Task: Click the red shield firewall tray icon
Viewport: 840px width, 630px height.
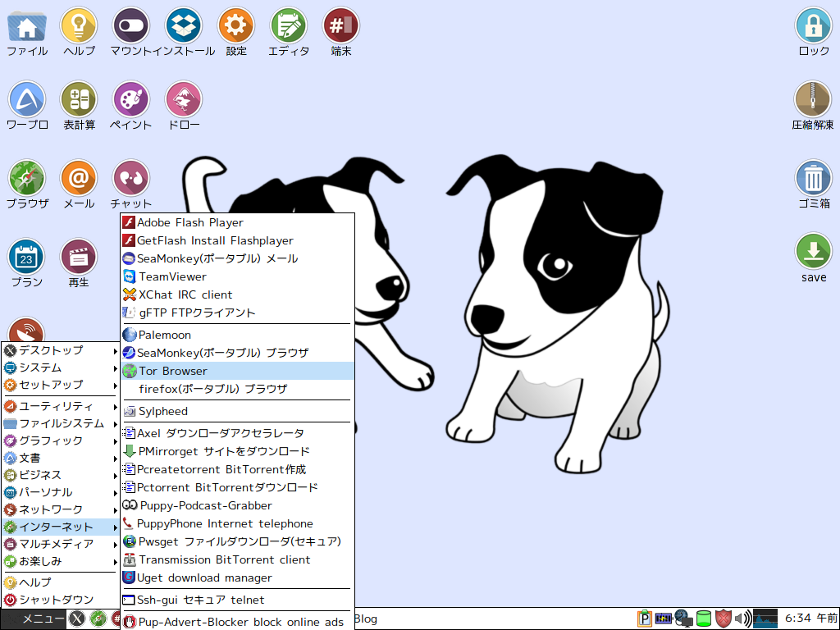Action: 724,619
